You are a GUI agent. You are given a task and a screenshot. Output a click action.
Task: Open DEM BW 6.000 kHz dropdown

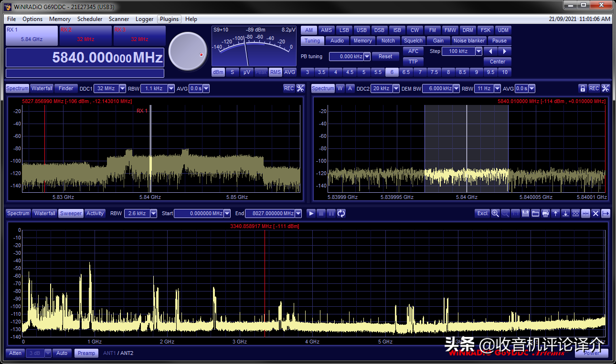pyautogui.click(x=456, y=88)
